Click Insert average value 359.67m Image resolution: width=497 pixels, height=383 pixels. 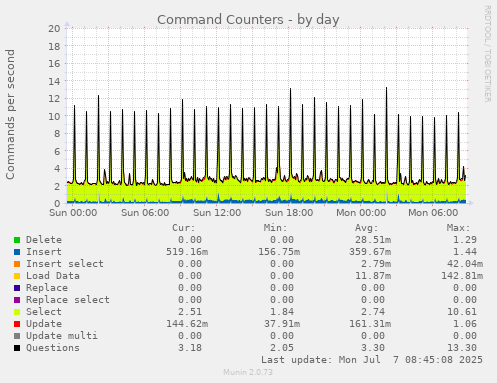pyautogui.click(x=370, y=252)
